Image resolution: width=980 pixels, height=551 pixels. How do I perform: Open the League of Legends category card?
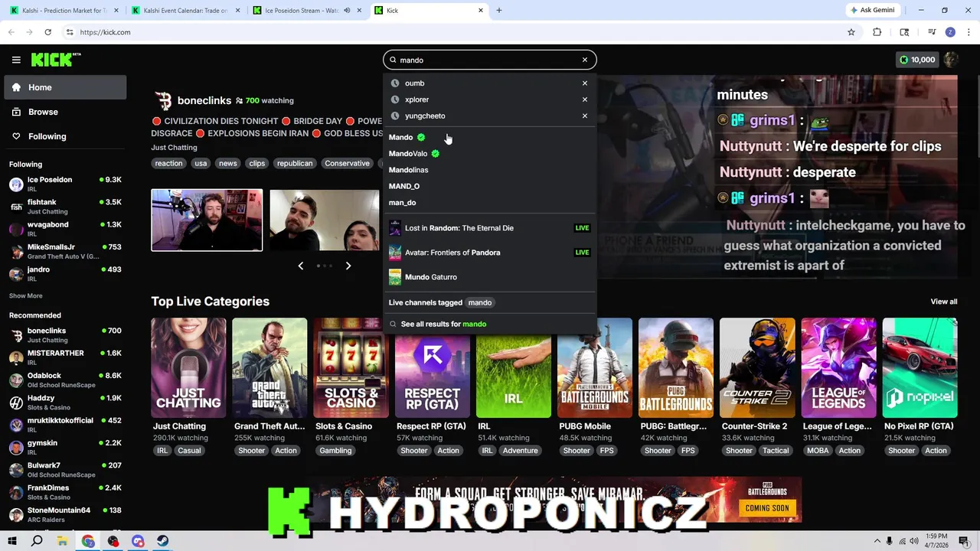coord(838,368)
